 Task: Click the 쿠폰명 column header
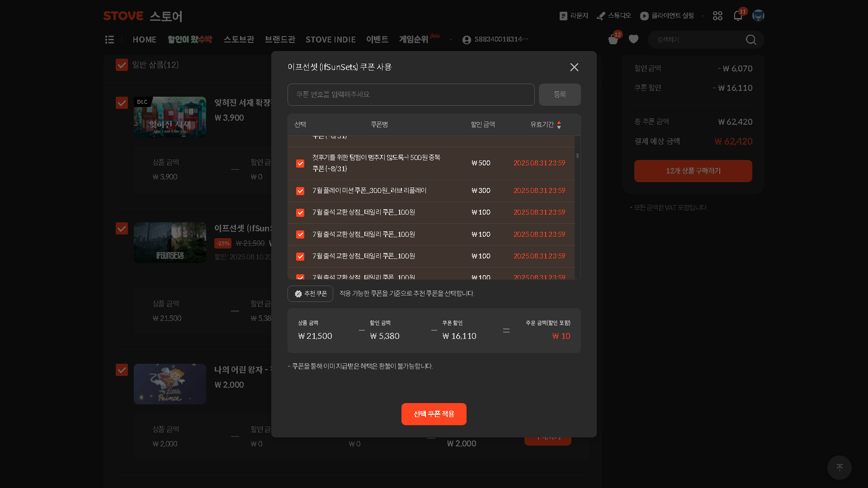click(x=379, y=125)
